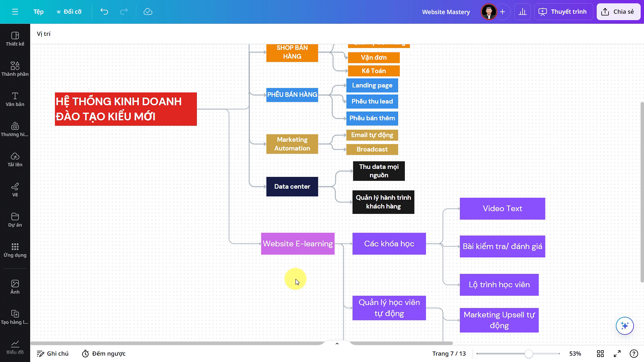
Task: Select Quản lý học viên tự động node
Action: (x=389, y=308)
